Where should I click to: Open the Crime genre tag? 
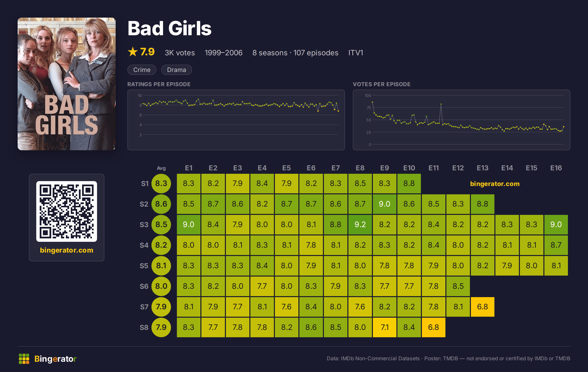click(x=142, y=70)
